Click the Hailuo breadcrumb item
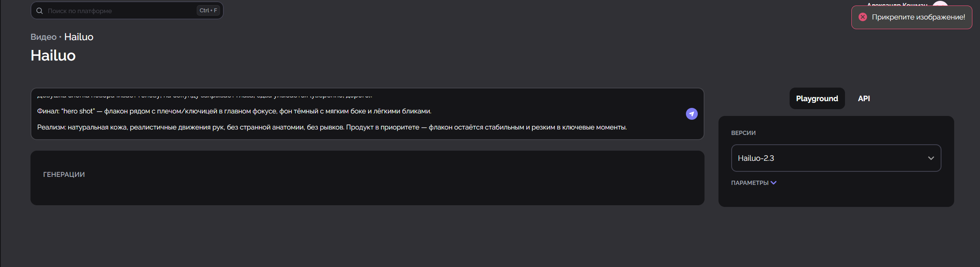980x267 pixels. tap(79, 37)
